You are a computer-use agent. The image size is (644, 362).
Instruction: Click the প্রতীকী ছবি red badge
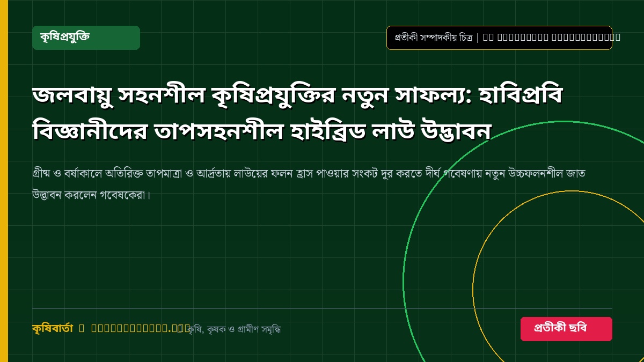[566, 329]
